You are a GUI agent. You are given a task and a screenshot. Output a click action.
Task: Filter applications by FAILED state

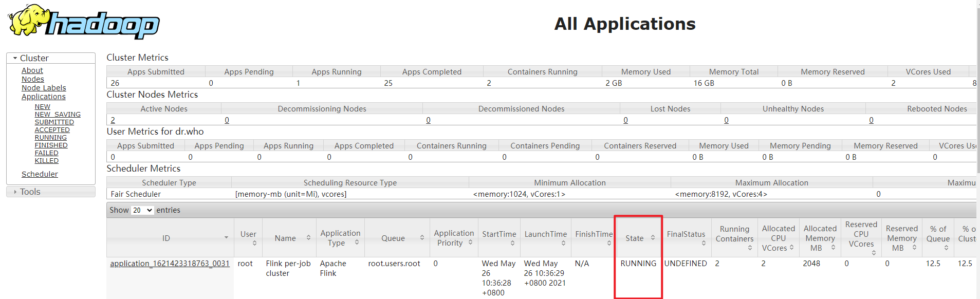(x=46, y=153)
